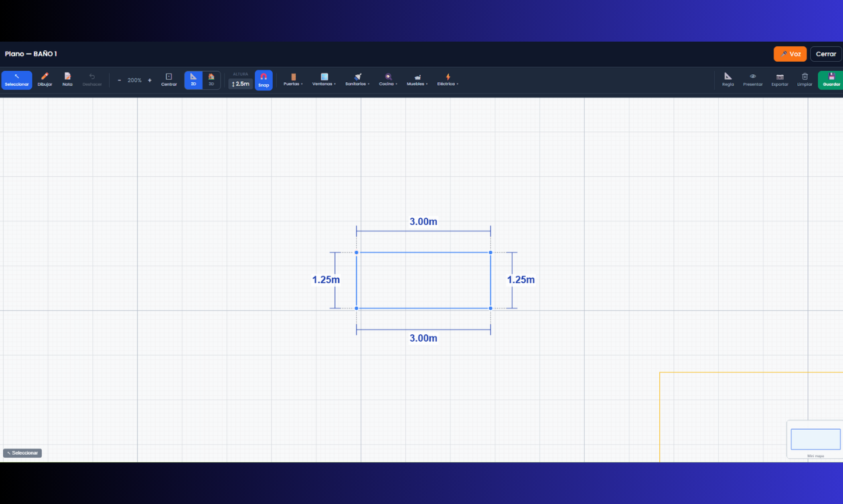
Task: Start voice input with Voz button
Action: 790,54
